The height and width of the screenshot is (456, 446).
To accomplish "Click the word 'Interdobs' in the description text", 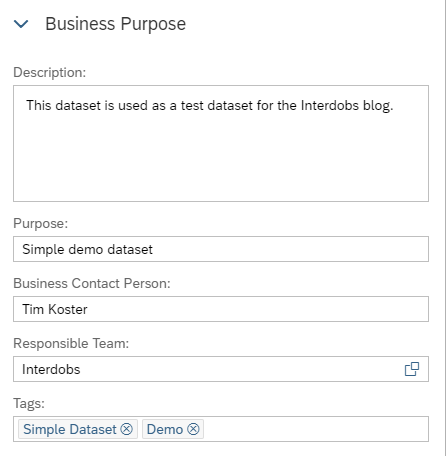I will pyautogui.click(x=330, y=106).
